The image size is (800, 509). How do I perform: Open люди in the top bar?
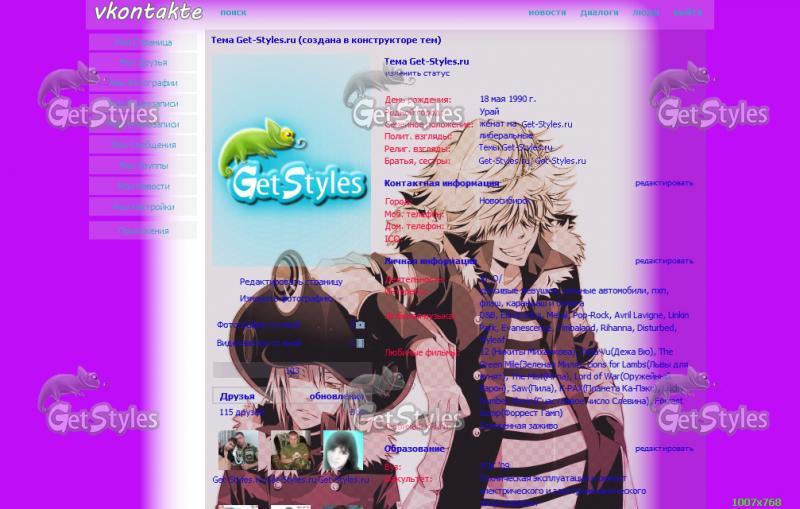(646, 12)
